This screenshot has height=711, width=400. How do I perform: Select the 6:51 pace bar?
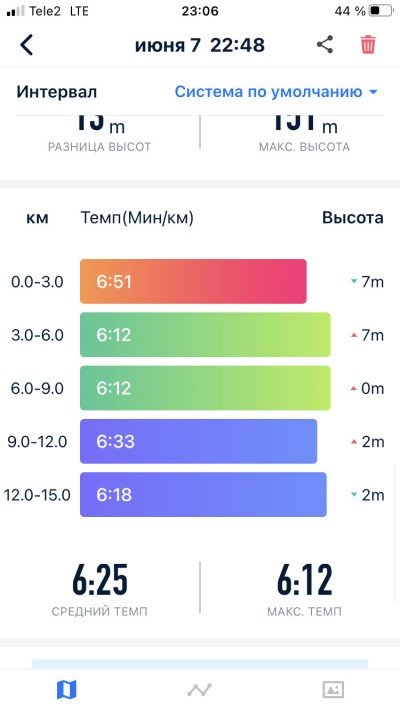tap(193, 281)
